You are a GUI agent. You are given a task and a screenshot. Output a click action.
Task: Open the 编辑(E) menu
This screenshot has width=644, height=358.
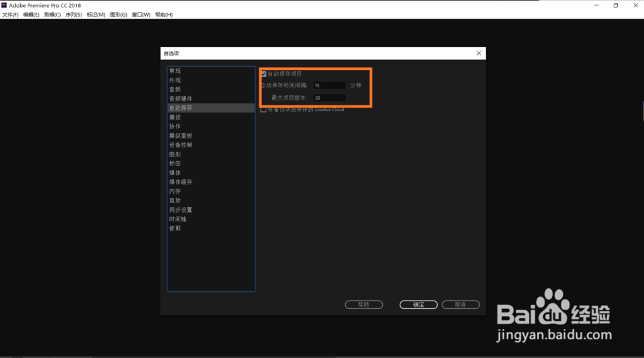pyautogui.click(x=31, y=15)
